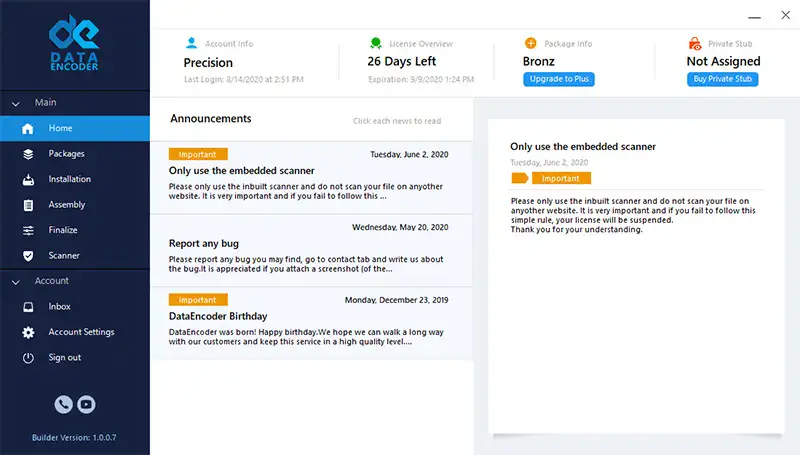Click the Important tag on December 23 announcement
800x455 pixels.
pos(198,300)
